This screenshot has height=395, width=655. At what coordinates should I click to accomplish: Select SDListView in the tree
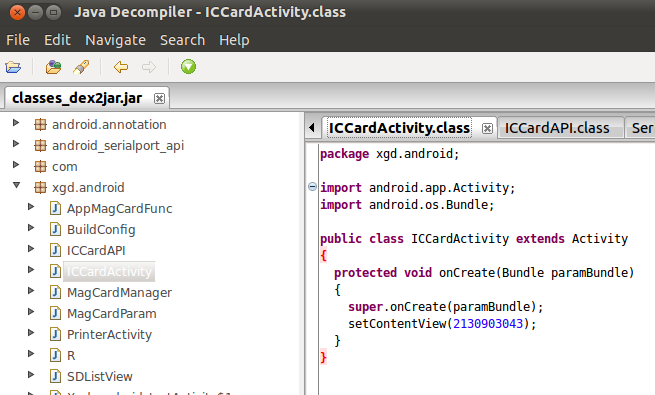tap(100, 376)
